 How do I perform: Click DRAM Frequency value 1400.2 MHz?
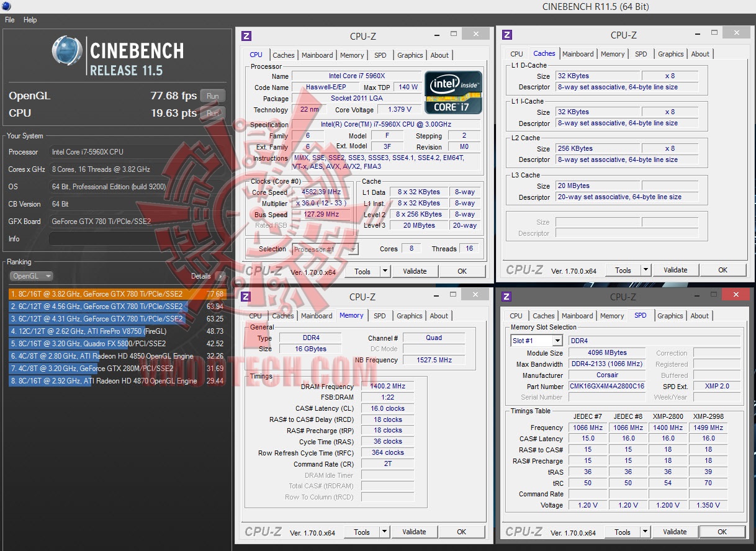click(387, 386)
